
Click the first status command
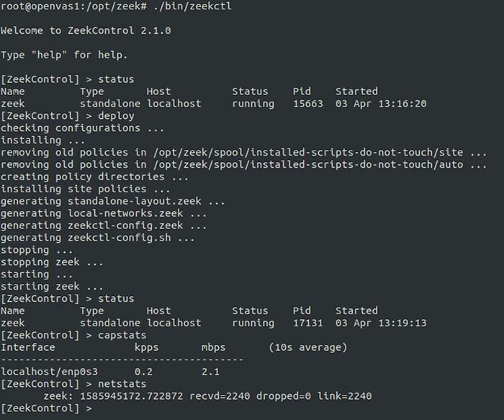(116, 79)
